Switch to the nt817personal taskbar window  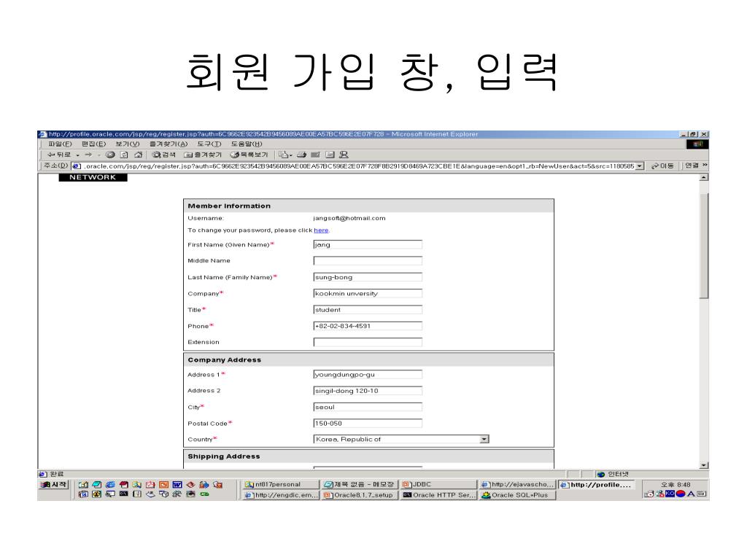coord(281,484)
